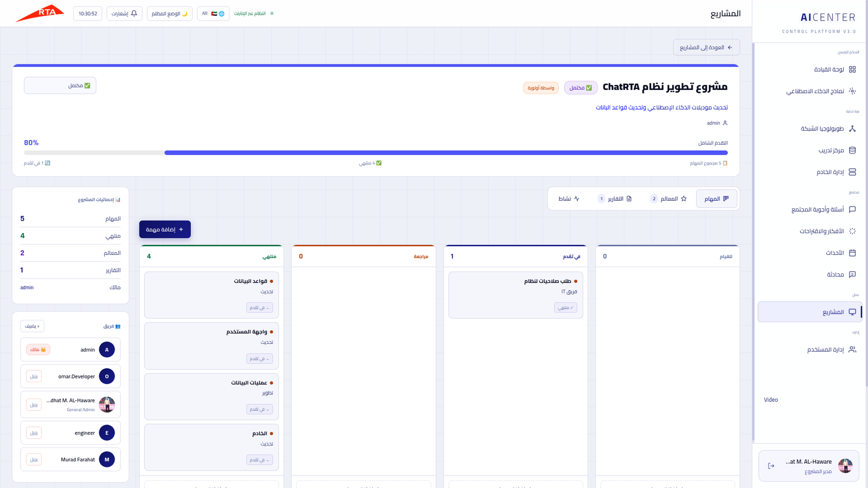Click the dashboard grid icon (لوحة القيادة)
The image size is (868, 488).
(x=852, y=69)
